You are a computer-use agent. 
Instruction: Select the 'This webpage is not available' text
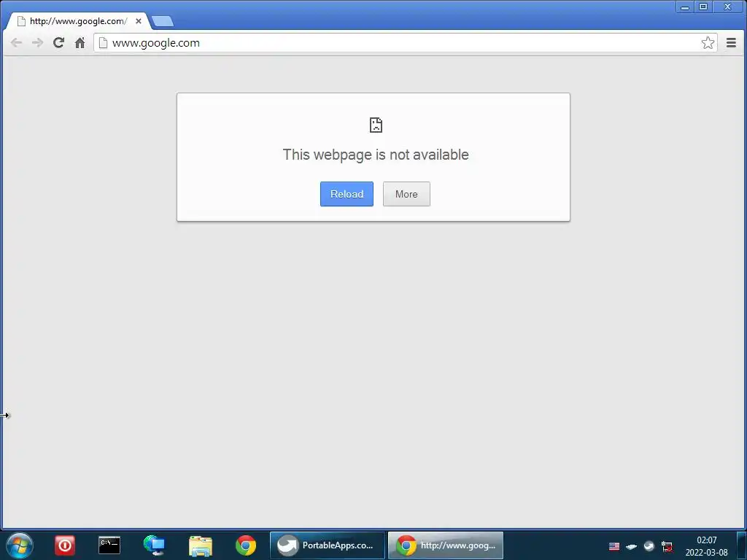coord(376,155)
